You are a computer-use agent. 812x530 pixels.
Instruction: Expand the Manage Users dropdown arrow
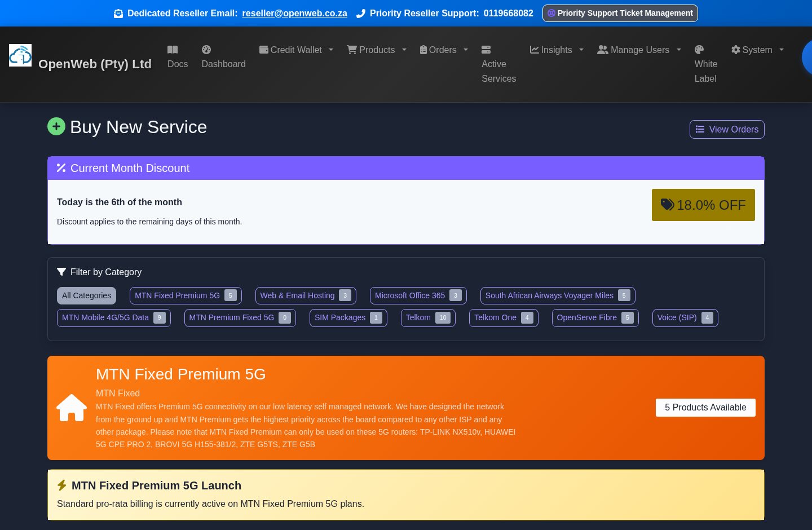pyautogui.click(x=679, y=50)
